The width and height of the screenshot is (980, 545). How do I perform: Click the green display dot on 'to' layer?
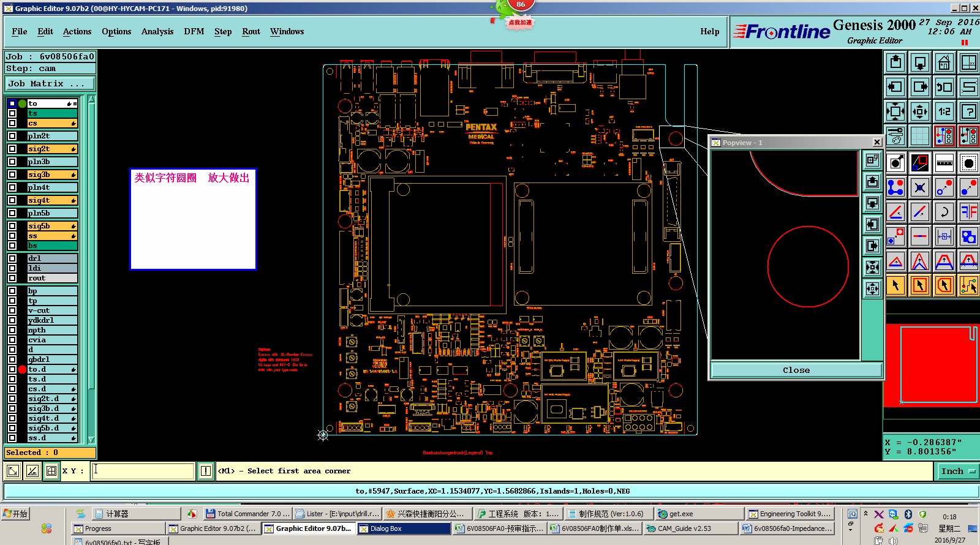(22, 103)
